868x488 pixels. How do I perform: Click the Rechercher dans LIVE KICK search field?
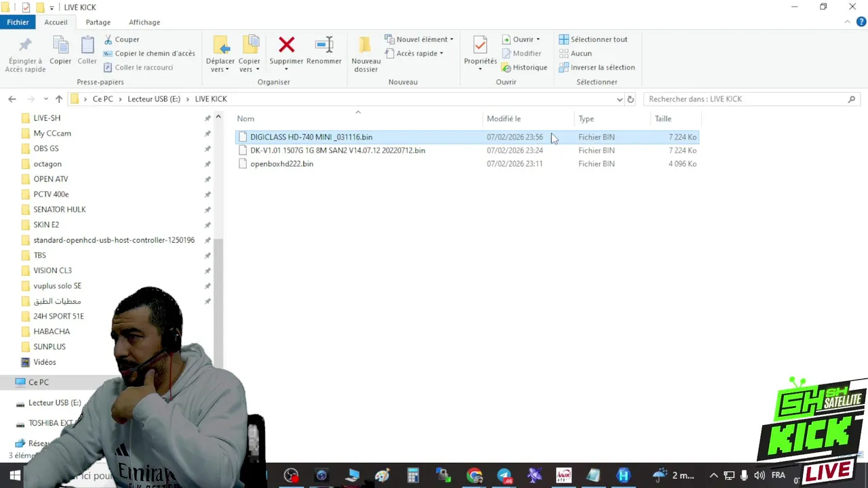[751, 99]
